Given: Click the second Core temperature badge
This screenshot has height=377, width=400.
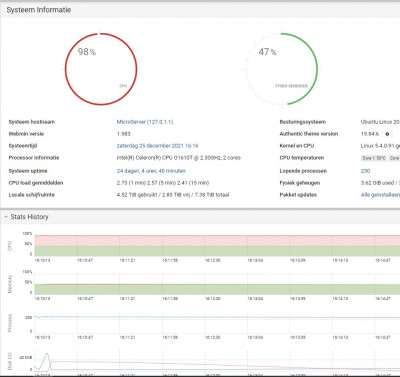Looking at the screenshot, I should point(394,158).
